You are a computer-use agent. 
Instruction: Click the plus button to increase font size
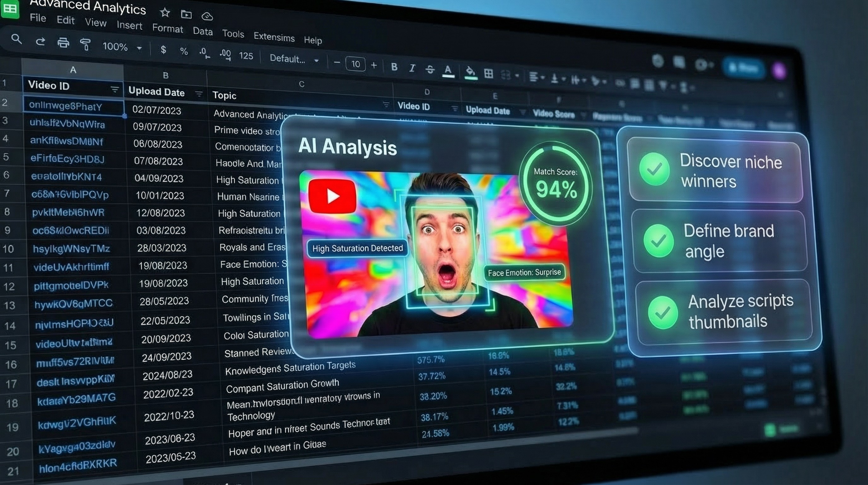tap(374, 65)
